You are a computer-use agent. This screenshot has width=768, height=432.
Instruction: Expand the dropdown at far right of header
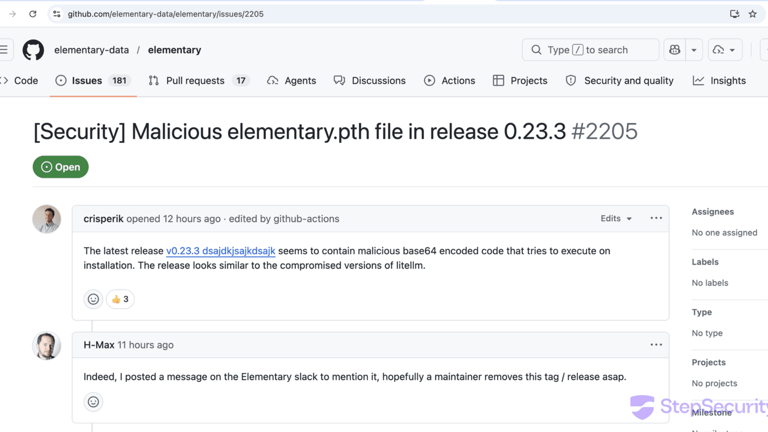(x=725, y=50)
